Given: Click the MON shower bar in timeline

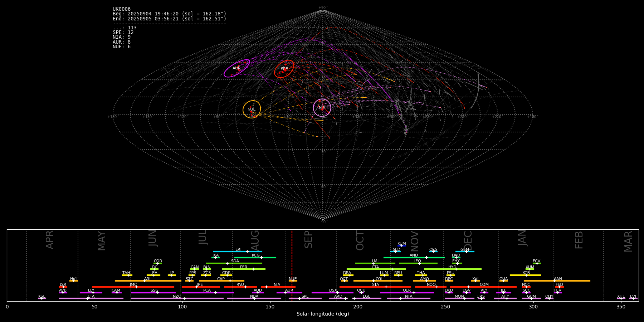Looking at the screenshot, I should (459, 298).
